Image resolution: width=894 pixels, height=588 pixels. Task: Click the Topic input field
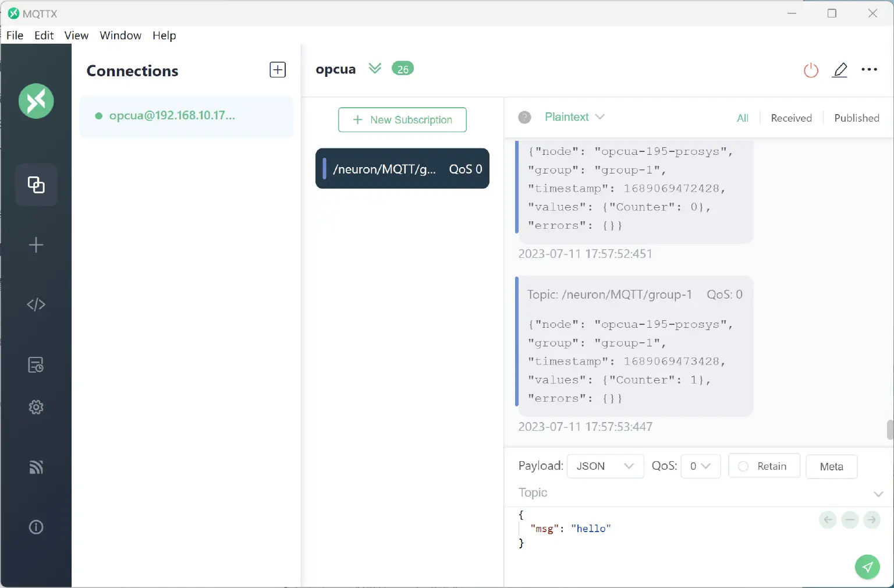tap(693, 493)
